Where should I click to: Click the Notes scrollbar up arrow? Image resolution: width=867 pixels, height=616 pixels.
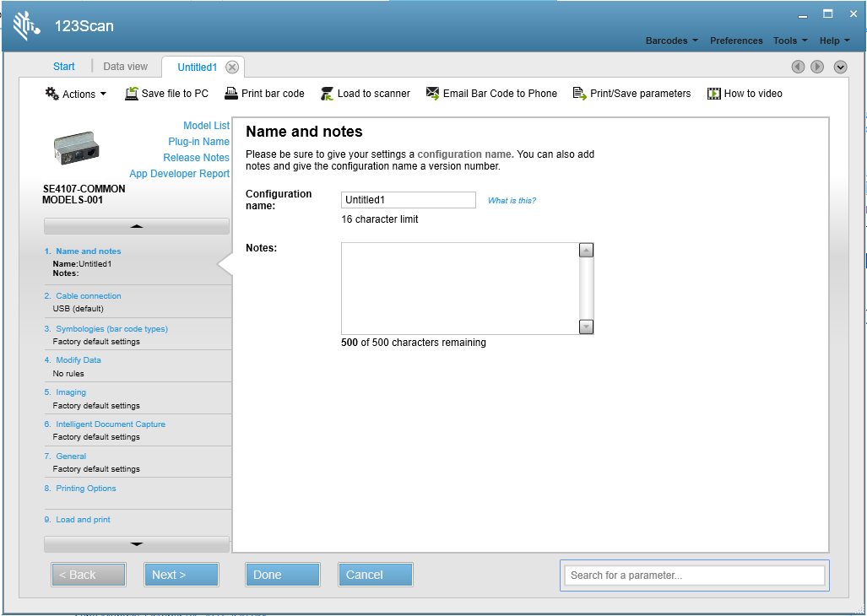pos(586,251)
